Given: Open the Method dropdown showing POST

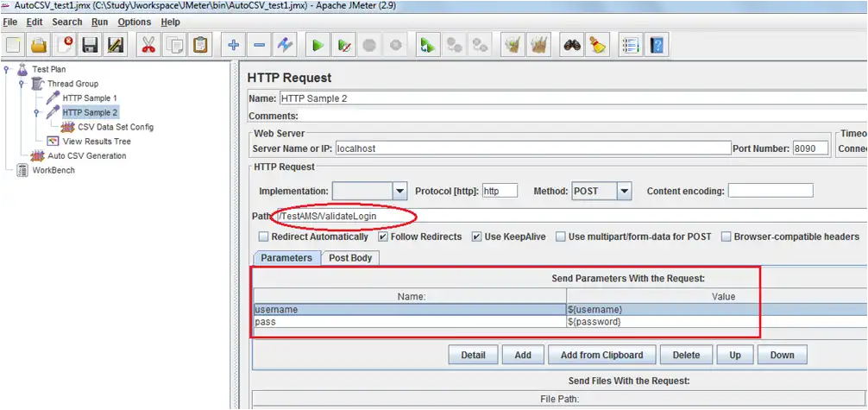Looking at the screenshot, I should pyautogui.click(x=624, y=191).
